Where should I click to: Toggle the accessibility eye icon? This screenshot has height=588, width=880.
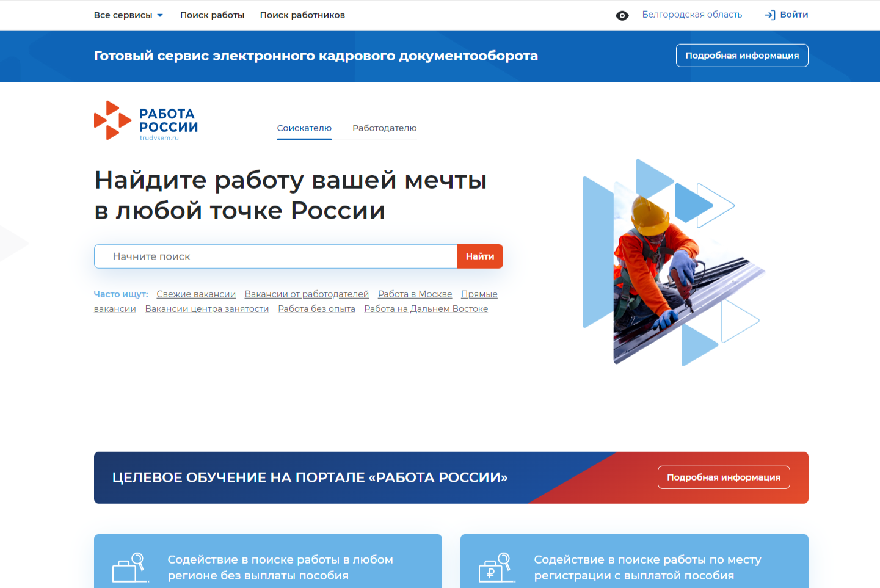coord(622,16)
